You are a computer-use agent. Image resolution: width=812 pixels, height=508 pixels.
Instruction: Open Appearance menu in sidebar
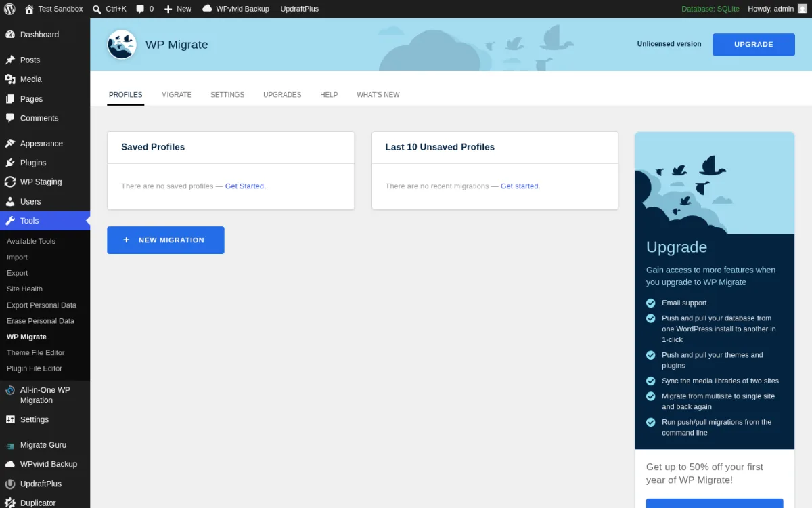[x=45, y=144]
